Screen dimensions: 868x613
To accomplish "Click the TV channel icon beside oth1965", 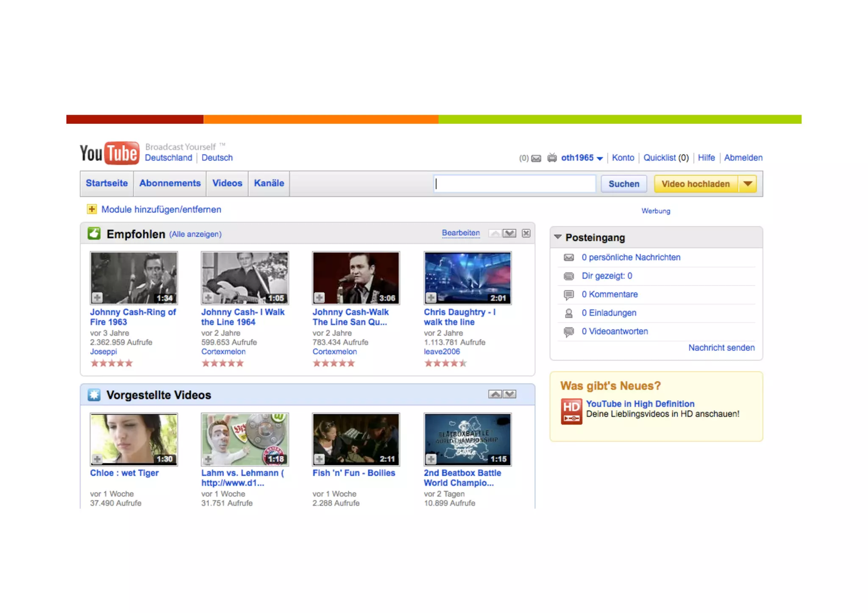I will click(552, 158).
